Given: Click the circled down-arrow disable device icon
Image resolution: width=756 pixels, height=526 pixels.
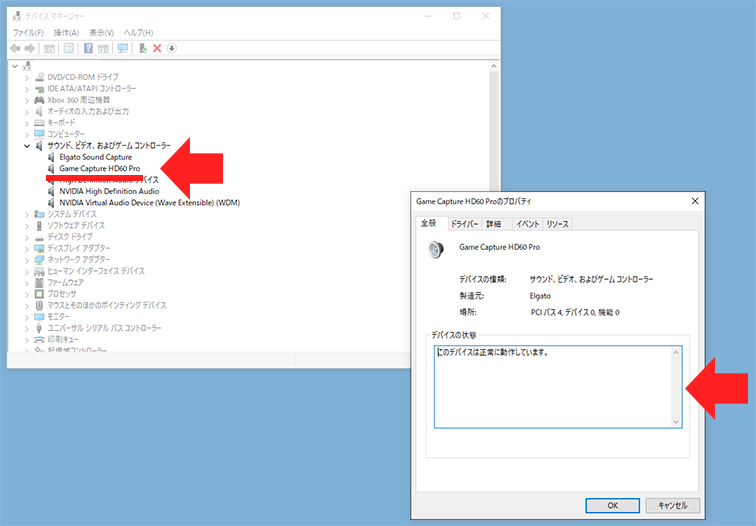Looking at the screenshot, I should [x=172, y=48].
